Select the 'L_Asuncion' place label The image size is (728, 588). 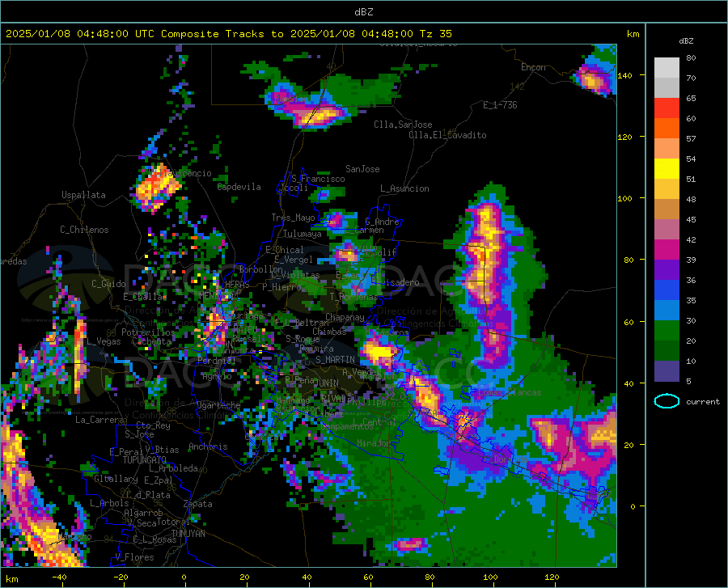click(x=404, y=188)
